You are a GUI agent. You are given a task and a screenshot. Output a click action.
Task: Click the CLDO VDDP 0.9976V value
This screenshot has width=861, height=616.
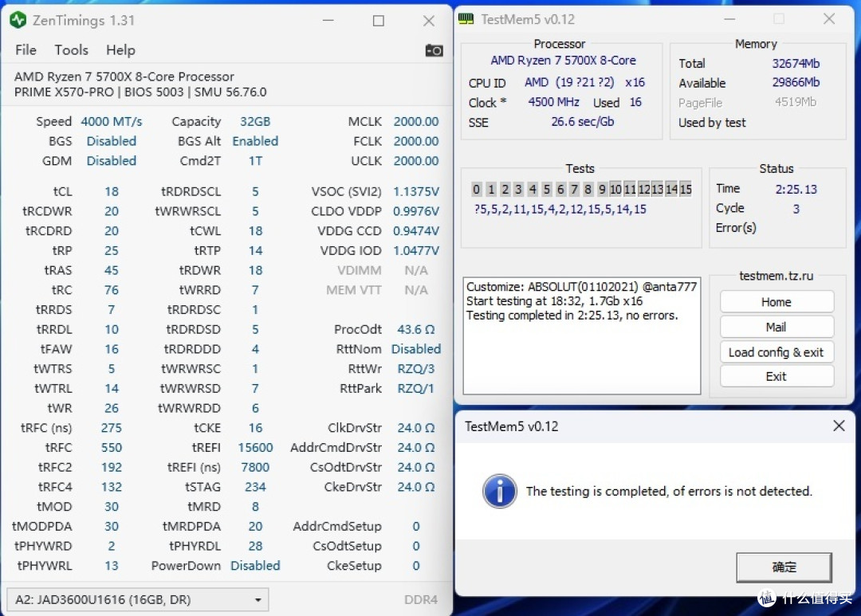(416, 211)
